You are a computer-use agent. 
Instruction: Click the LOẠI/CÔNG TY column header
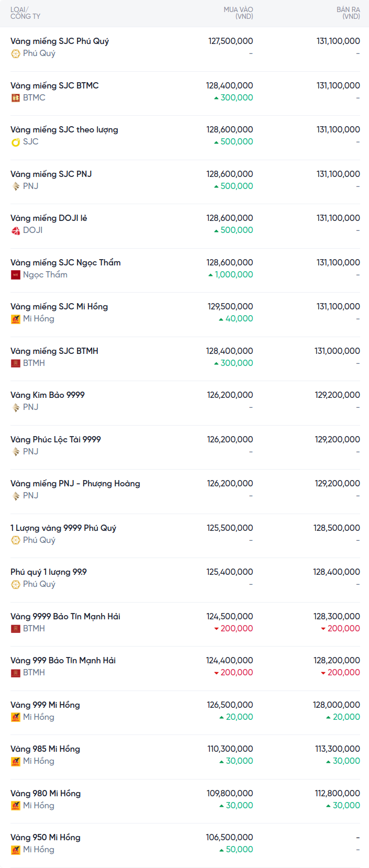coord(25,13)
